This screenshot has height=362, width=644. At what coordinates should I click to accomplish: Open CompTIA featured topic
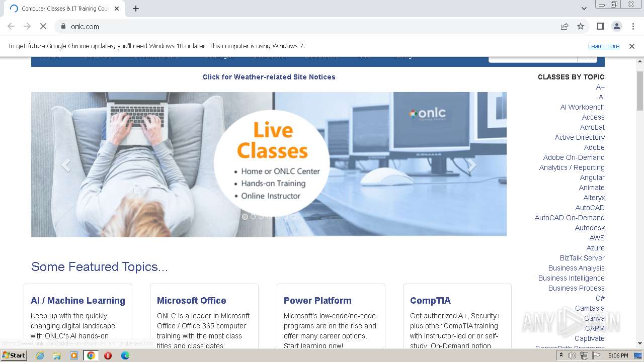coord(430,301)
